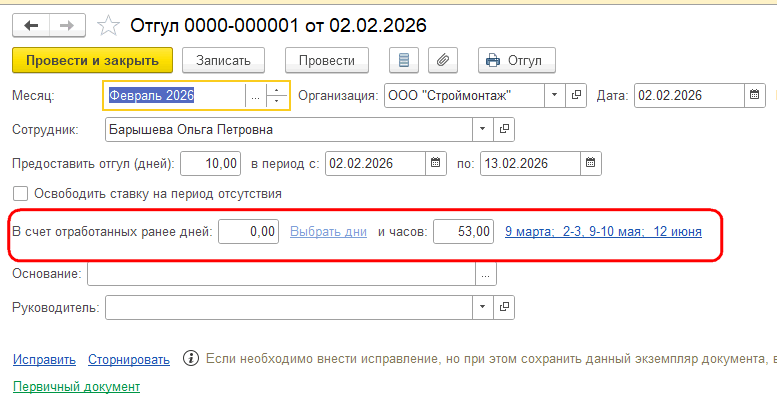Open month selection ellipsis button
Screen dimensions: 777x400
tap(255, 95)
